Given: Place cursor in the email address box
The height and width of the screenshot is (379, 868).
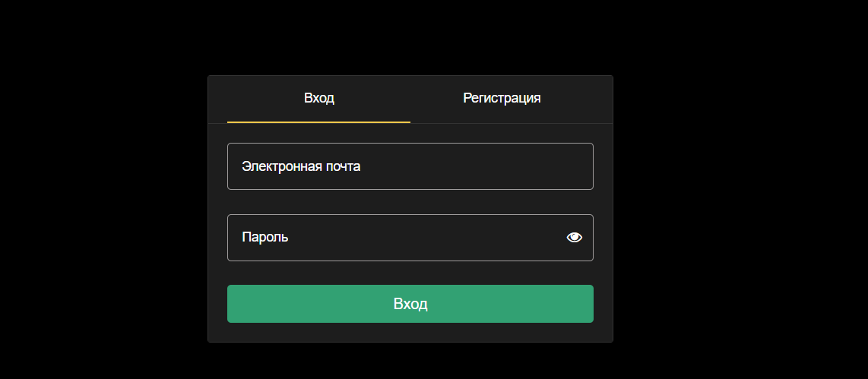Looking at the screenshot, I should [x=410, y=166].
